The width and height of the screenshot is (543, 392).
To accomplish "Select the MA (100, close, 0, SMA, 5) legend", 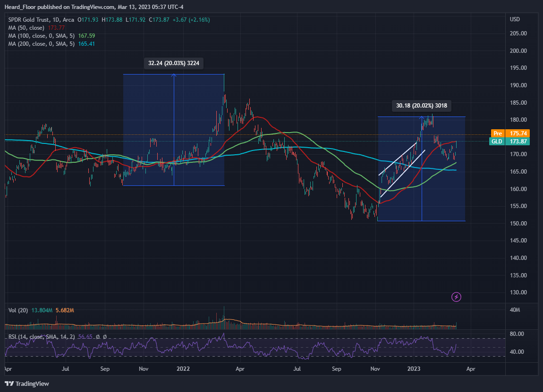I will click(x=41, y=36).
